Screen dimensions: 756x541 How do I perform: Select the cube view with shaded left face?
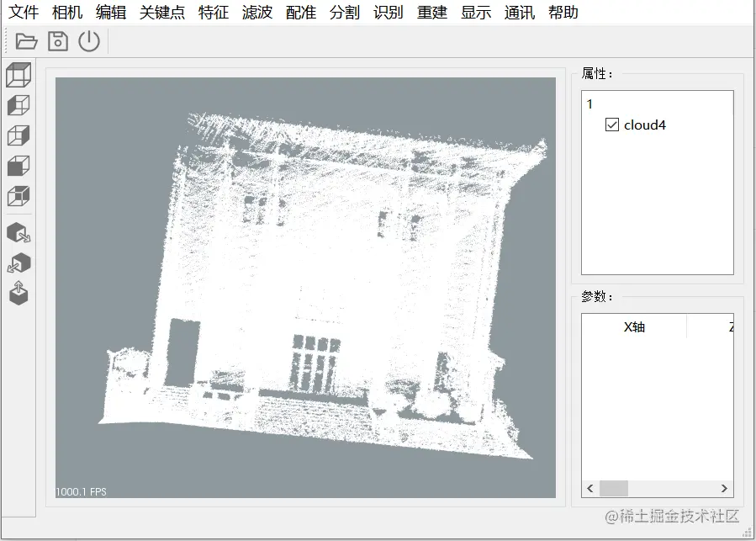19,105
